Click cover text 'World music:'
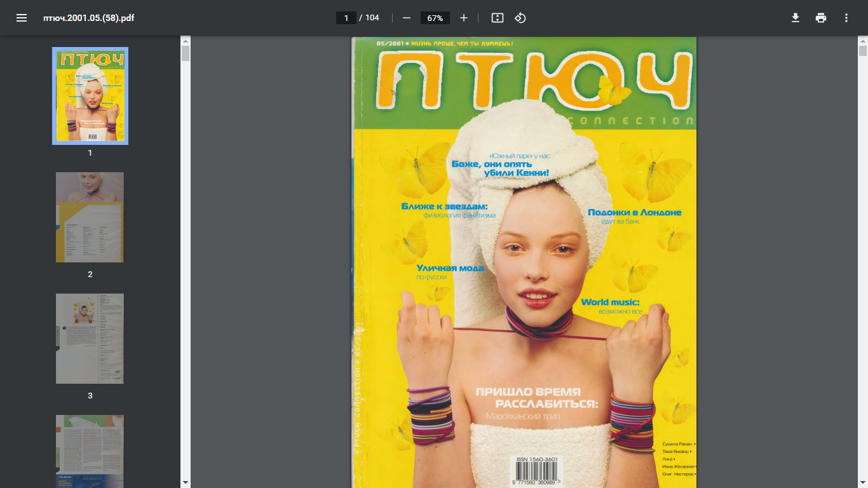Screen dimensions: 868x488 point(610,302)
